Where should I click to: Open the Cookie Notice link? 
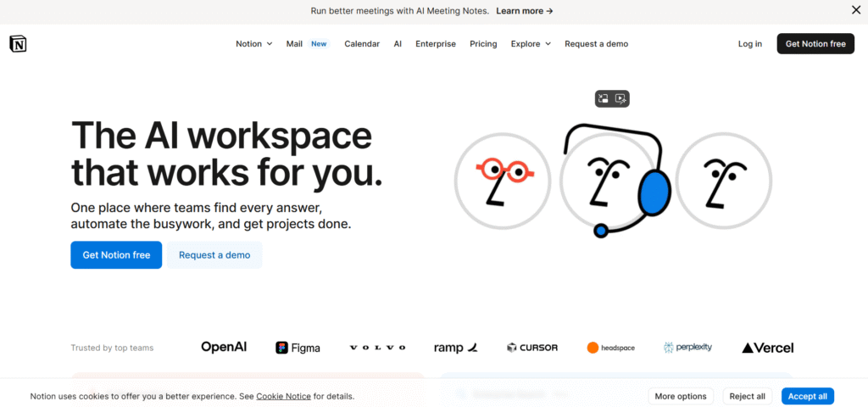click(283, 397)
